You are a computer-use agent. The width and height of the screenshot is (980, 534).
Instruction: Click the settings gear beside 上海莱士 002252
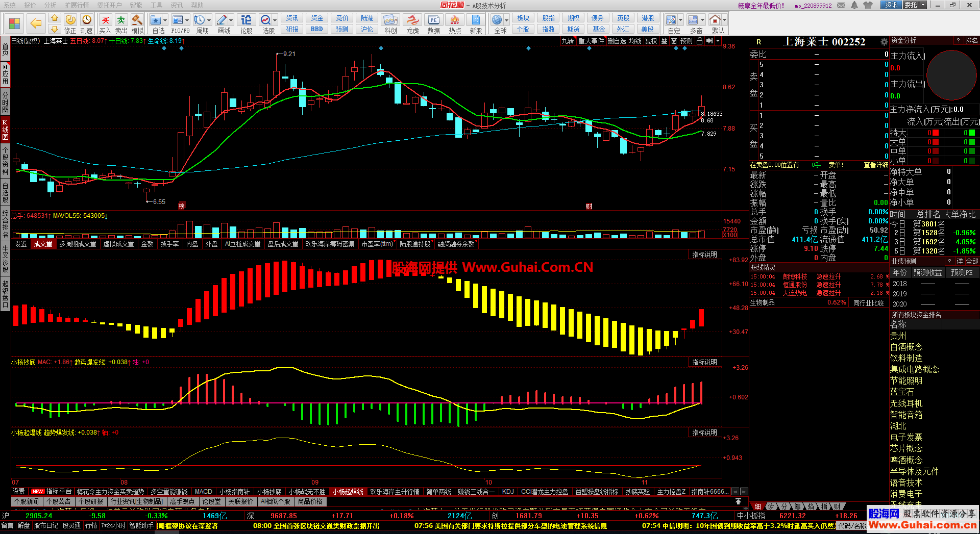884,42
